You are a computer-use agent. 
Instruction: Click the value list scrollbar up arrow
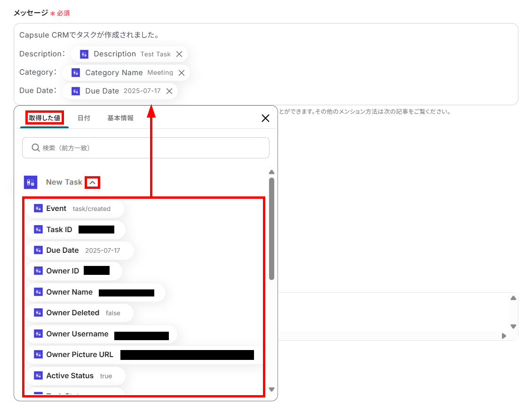point(271,172)
